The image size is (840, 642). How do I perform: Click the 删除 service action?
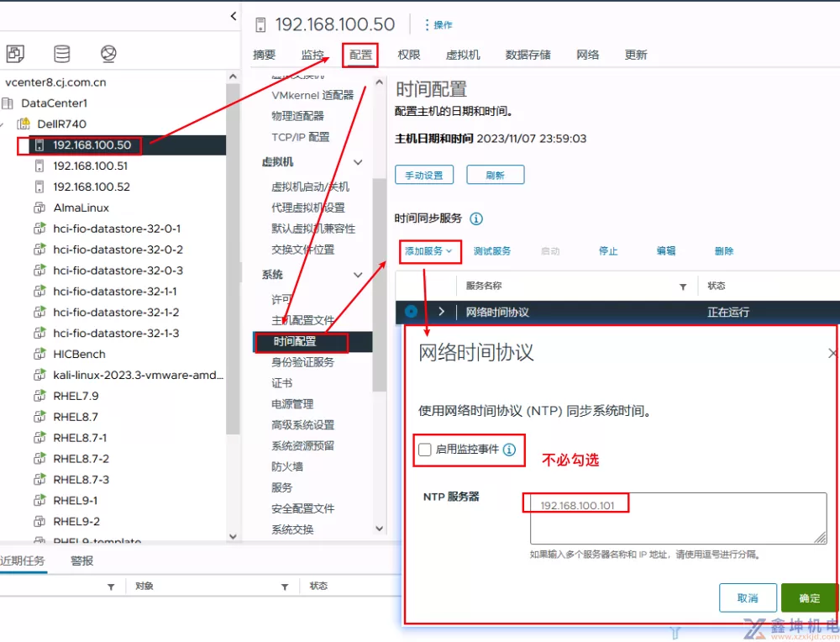724,250
